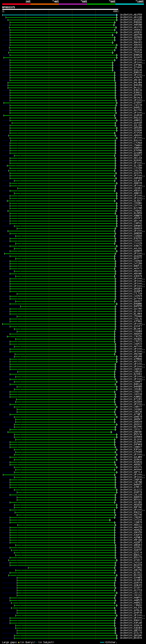146x644 pixels.
Task: Open the UniRef100_Q7Q597 entry
Action: (x=131, y=103)
